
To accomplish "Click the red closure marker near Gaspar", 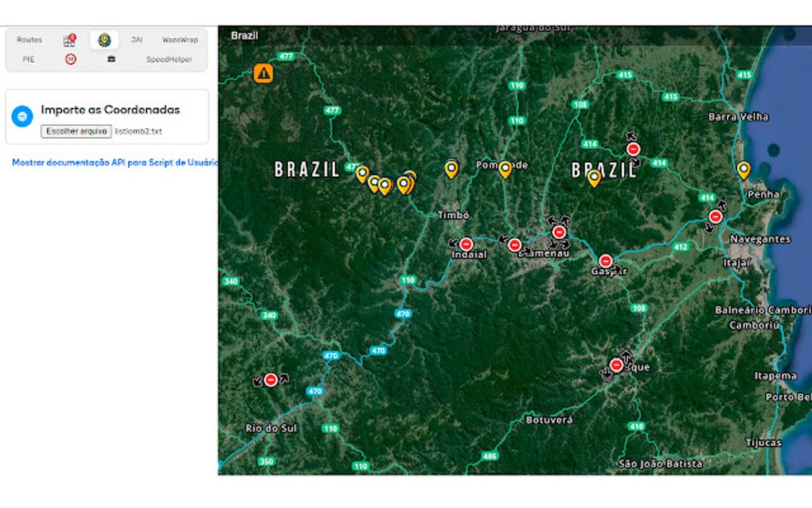I will click(x=607, y=260).
